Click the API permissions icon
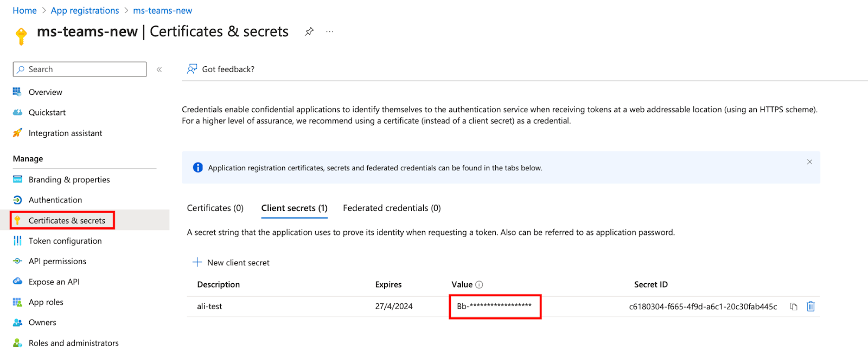This screenshot has width=868, height=357. (x=17, y=262)
